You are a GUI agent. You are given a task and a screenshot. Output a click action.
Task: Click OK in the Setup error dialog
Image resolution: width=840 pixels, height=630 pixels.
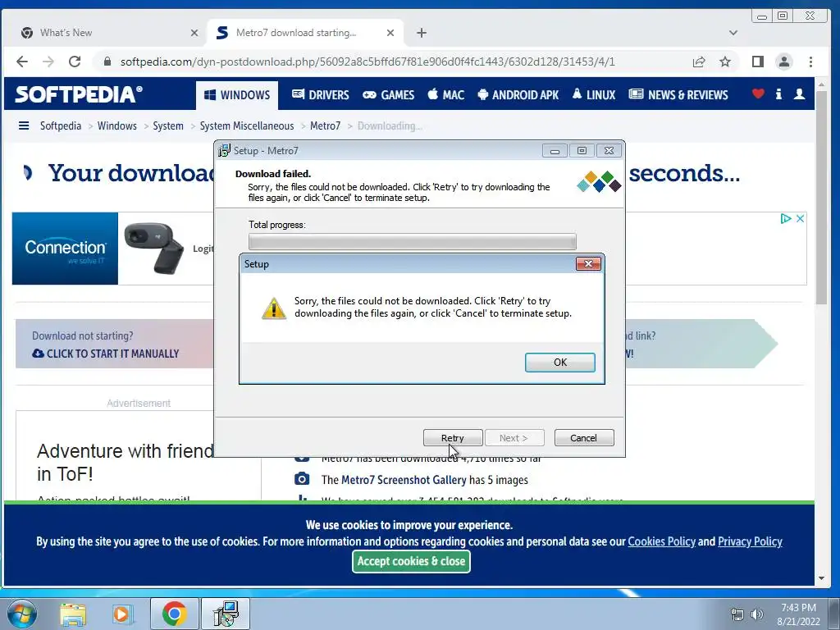pos(559,362)
